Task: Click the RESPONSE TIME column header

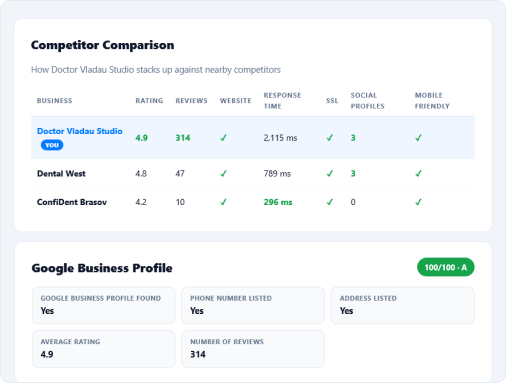Action: [x=282, y=101]
